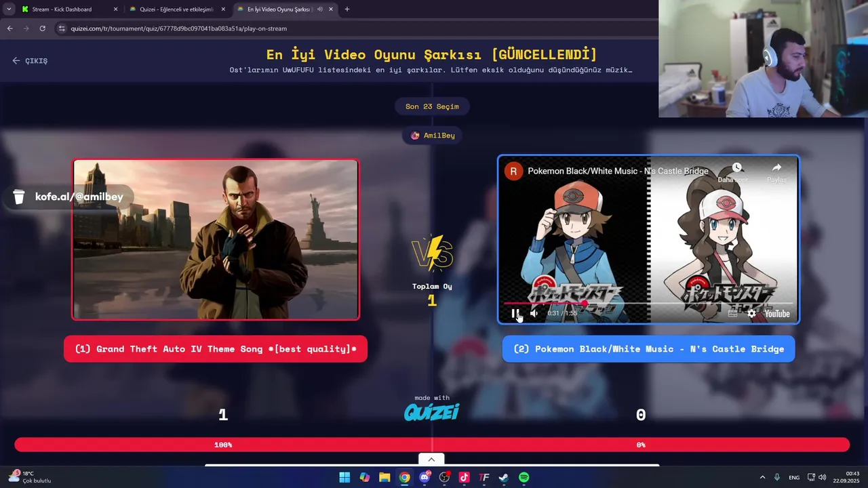Mute the tab via audio speaker icon
The width and height of the screenshot is (868, 488).
click(x=319, y=9)
